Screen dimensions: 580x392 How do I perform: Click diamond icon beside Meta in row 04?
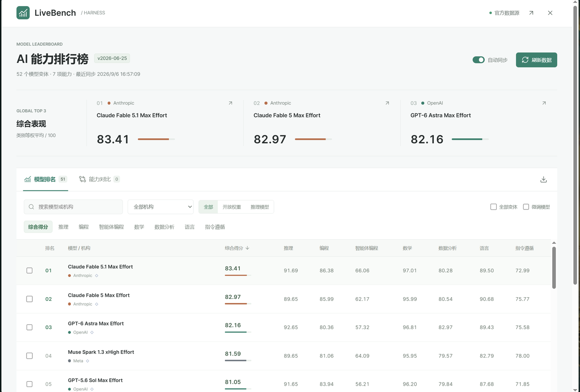pyautogui.click(x=87, y=361)
